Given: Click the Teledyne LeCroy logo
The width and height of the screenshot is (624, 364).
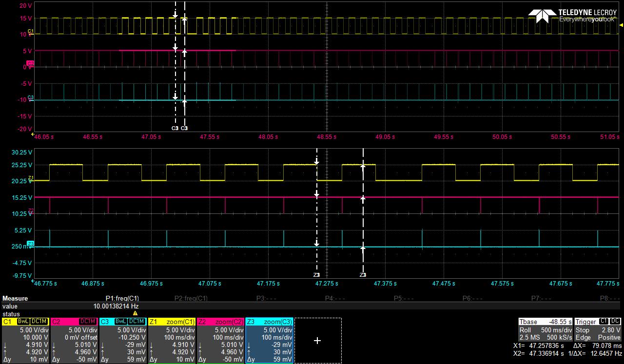Looking at the screenshot, I should pos(572,16).
